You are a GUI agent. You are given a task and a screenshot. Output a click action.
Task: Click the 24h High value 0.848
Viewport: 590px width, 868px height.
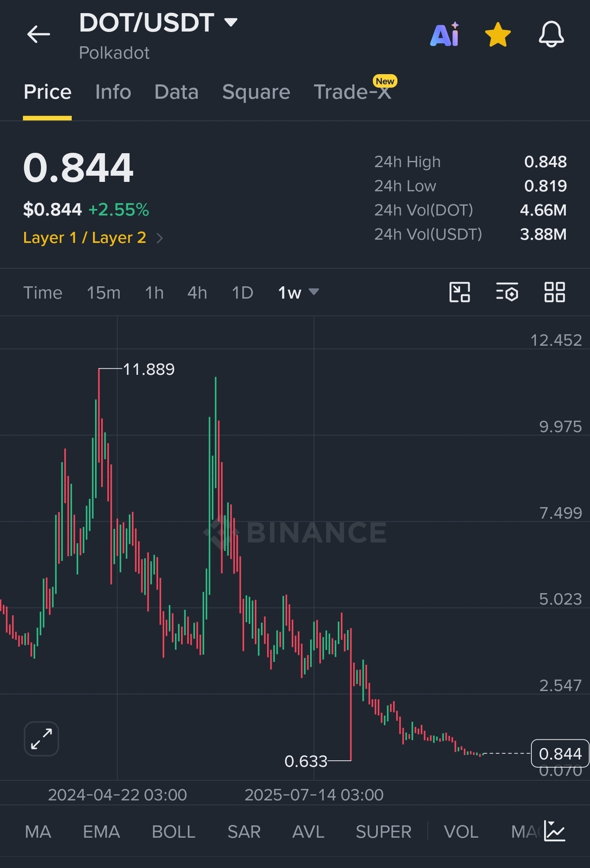click(x=546, y=162)
